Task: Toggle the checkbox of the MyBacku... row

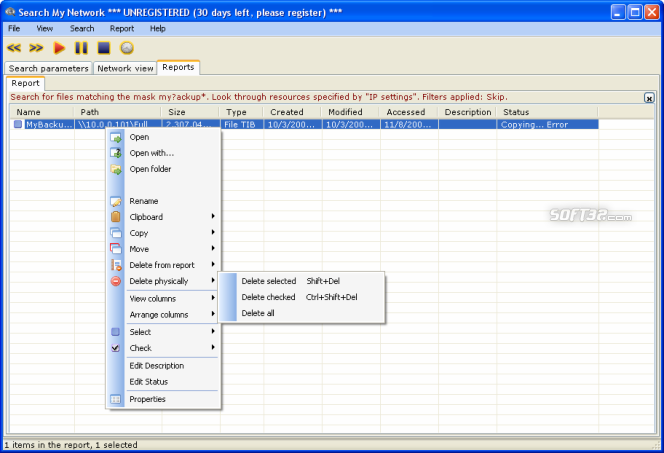Action: (18, 124)
